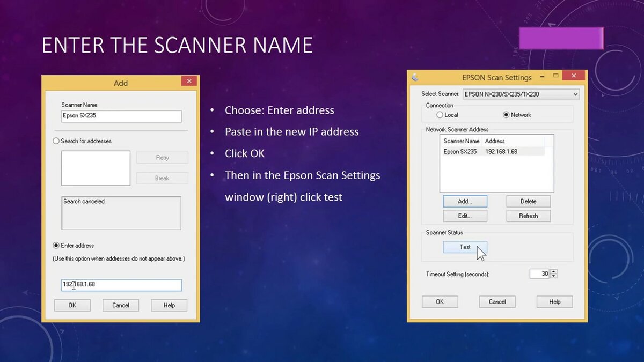
Task: Click the Scanner Name column header
Action: pyautogui.click(x=462, y=141)
